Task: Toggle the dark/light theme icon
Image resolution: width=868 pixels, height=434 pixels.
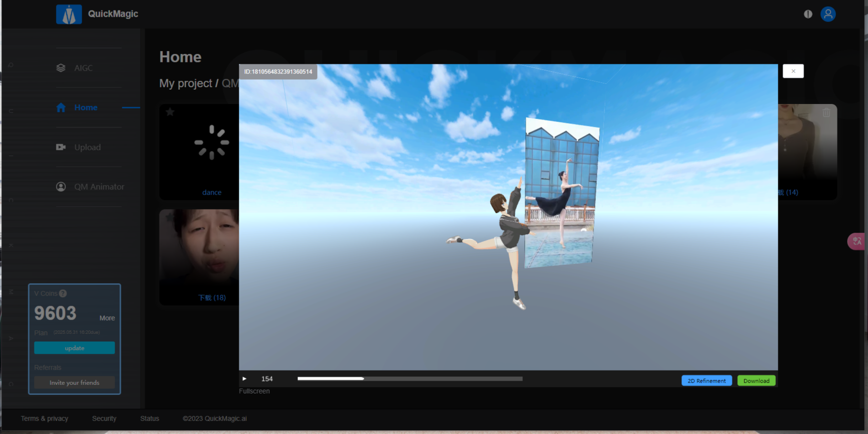Action: pos(808,14)
